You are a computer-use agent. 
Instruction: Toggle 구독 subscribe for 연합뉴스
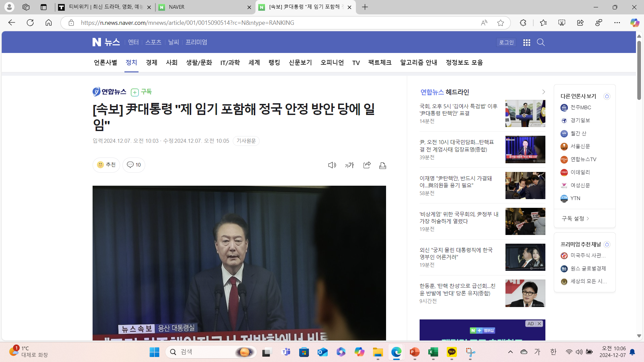[142, 92]
